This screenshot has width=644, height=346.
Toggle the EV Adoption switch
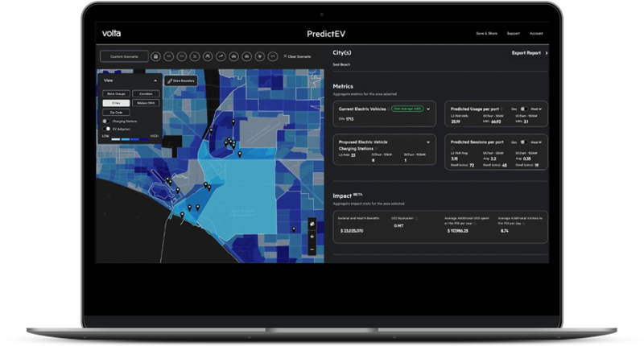(106, 128)
